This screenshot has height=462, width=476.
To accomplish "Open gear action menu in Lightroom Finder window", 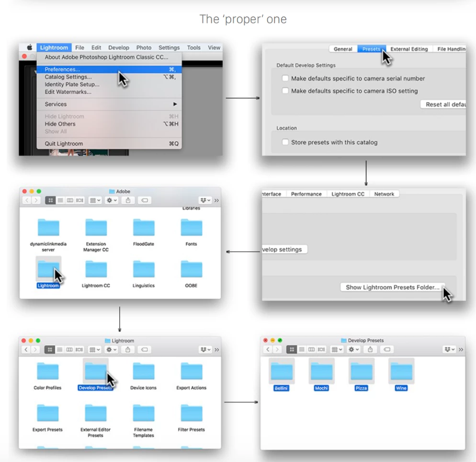I will [x=111, y=349].
